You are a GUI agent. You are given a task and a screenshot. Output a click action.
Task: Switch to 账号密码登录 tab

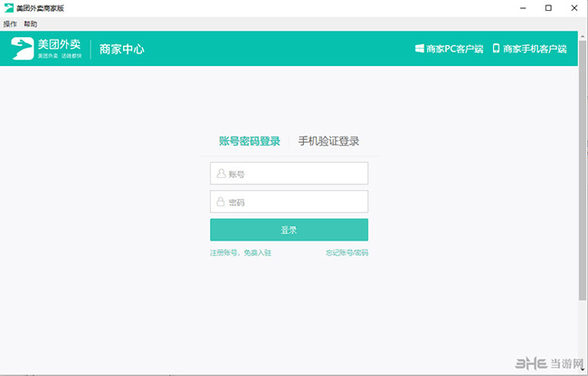250,141
